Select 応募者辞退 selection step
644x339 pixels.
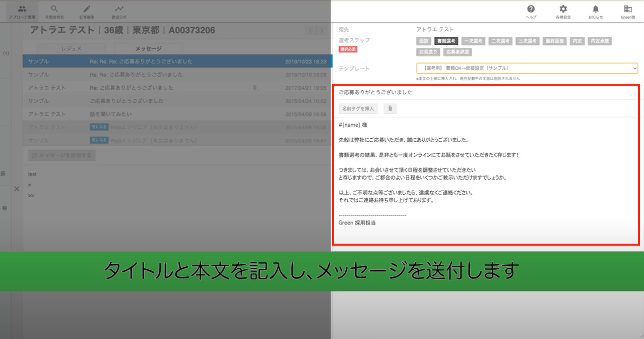458,52
